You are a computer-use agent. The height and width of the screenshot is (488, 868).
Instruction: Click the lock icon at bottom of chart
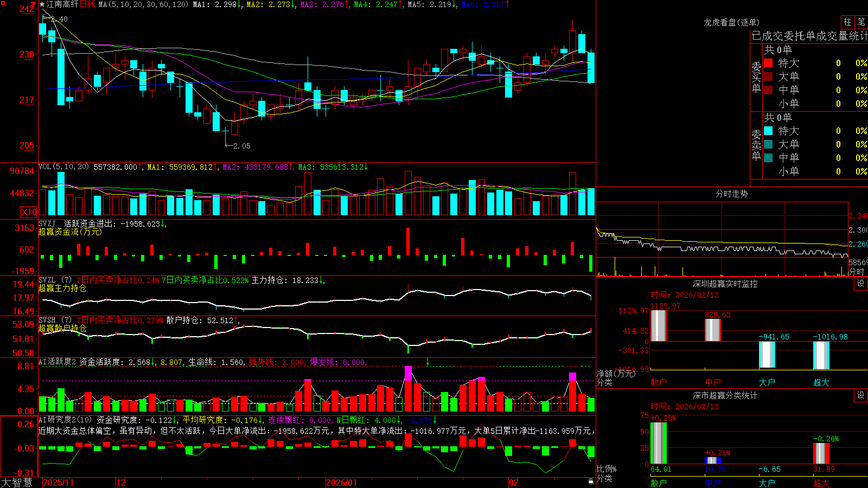coord(591,481)
